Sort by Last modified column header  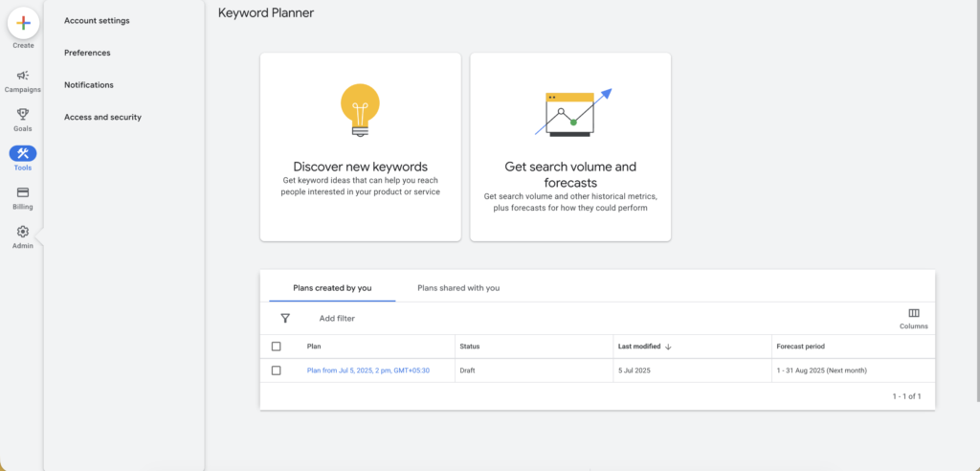[x=639, y=347]
